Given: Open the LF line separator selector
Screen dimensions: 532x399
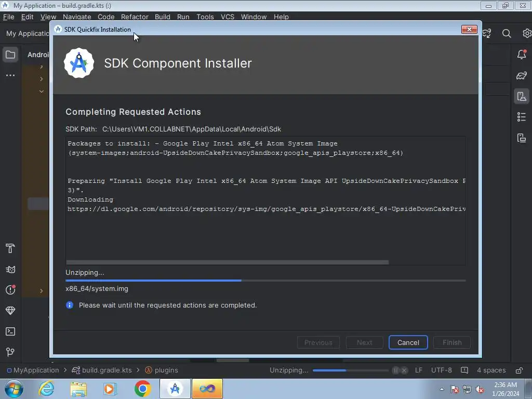Looking at the screenshot, I should coord(419,370).
